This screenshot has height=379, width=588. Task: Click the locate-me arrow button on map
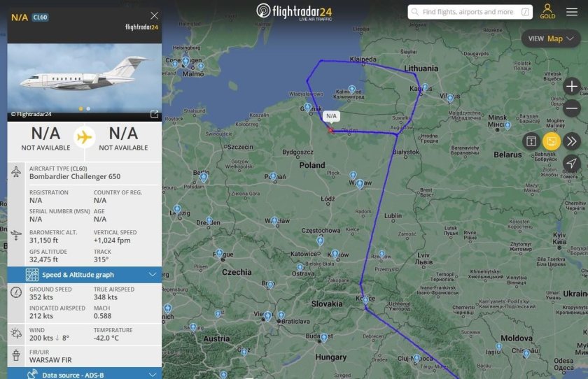click(x=572, y=164)
